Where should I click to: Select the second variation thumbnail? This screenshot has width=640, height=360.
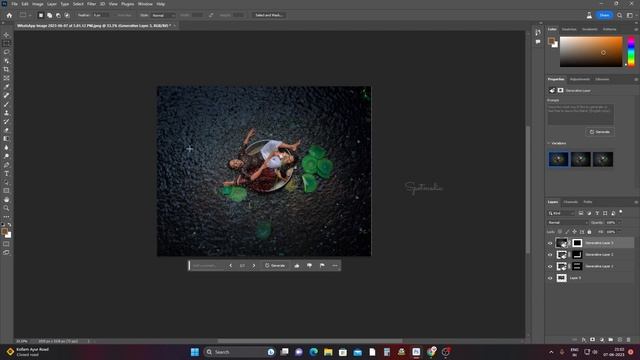click(x=580, y=159)
